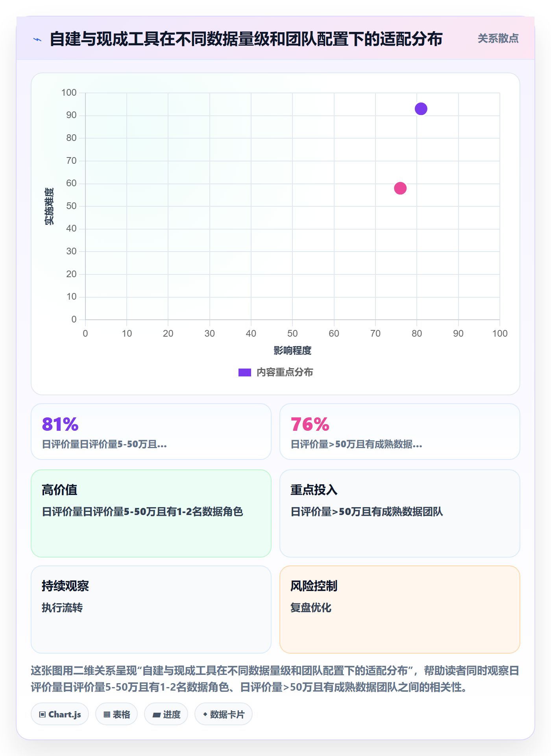
Task: Click the 执行流转 text in 持续观察 card
Action: coord(62,608)
